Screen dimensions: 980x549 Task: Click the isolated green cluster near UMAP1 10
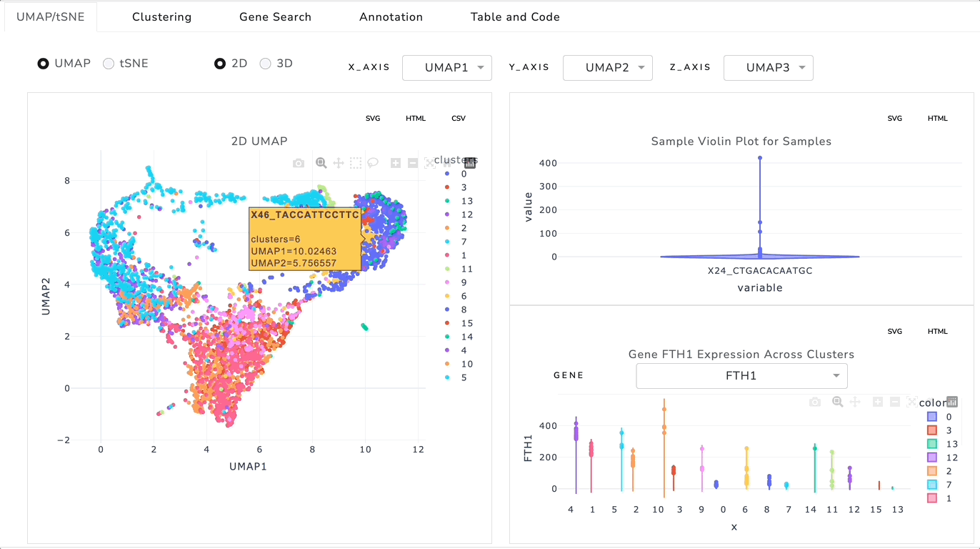tap(364, 327)
